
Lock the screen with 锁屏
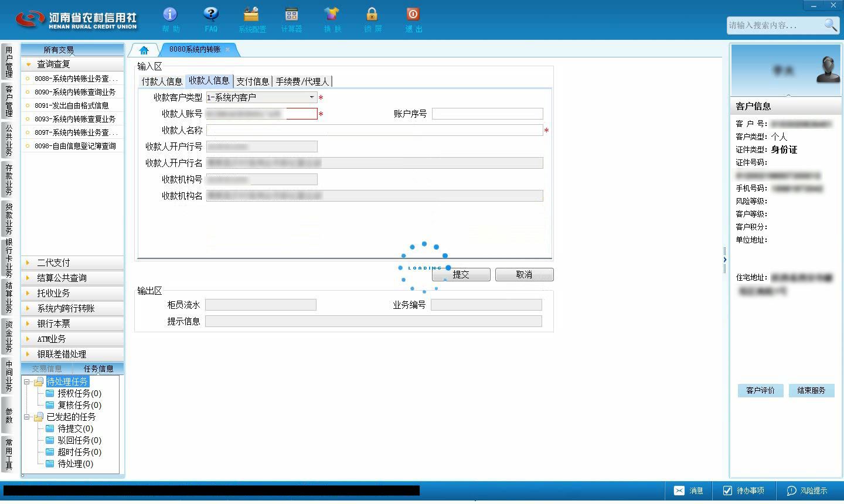[372, 19]
